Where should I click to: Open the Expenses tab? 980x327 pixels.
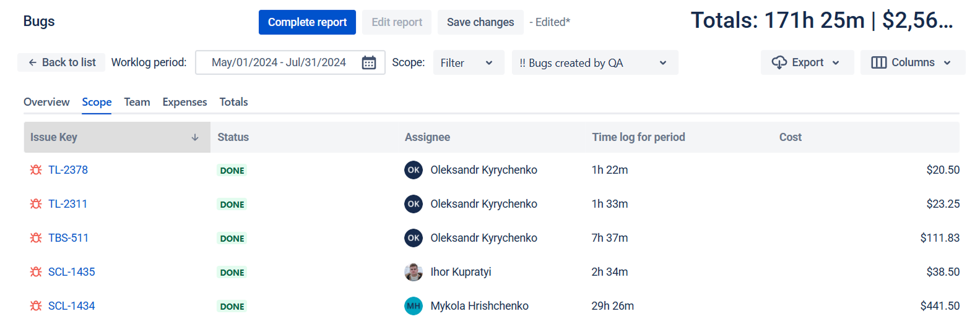pos(184,102)
